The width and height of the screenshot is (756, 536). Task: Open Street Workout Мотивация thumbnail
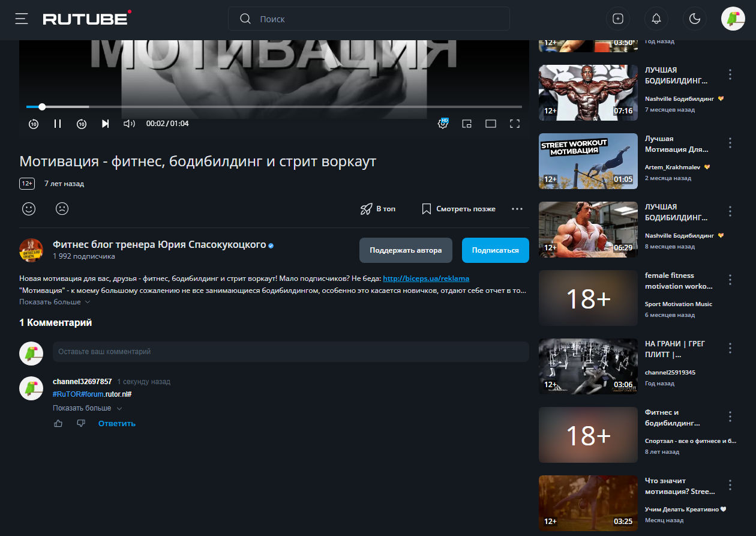[x=588, y=161]
